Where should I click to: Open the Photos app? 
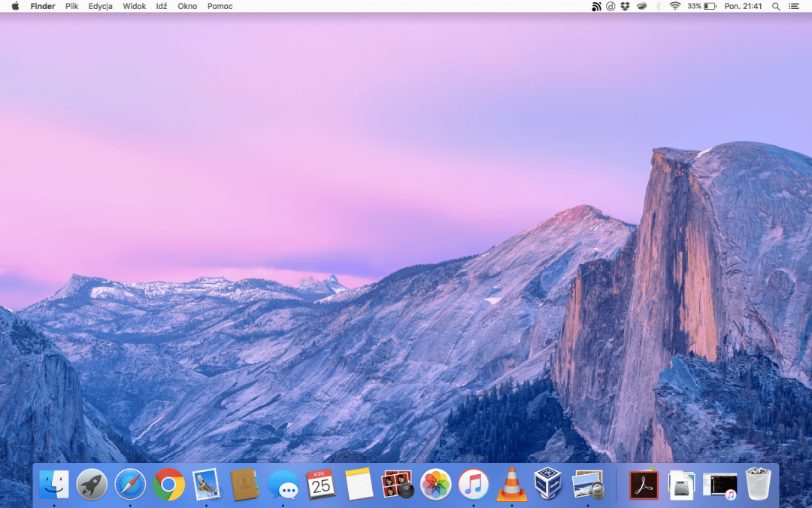[435, 485]
